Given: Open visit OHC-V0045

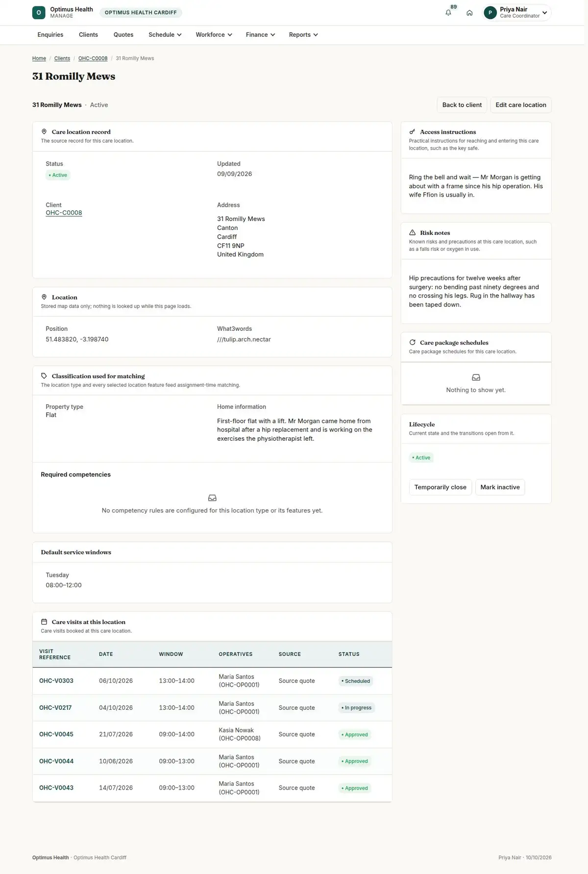Looking at the screenshot, I should [56, 734].
